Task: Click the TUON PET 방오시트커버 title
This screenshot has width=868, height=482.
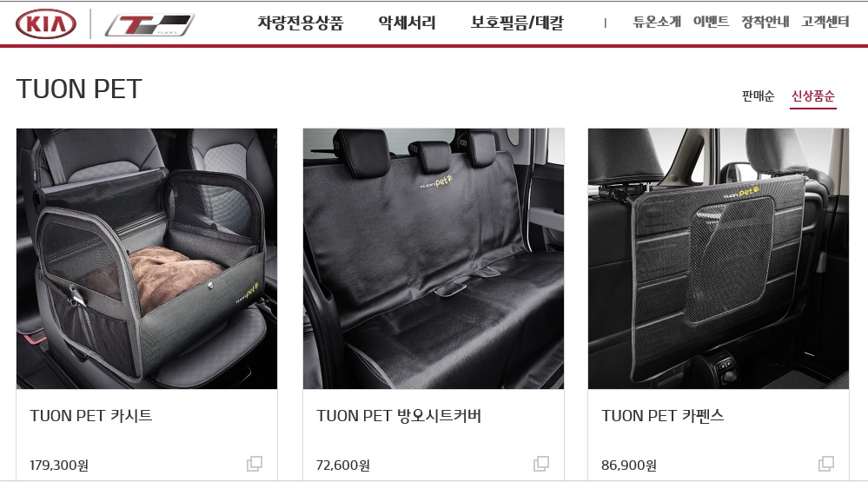Action: (x=399, y=416)
